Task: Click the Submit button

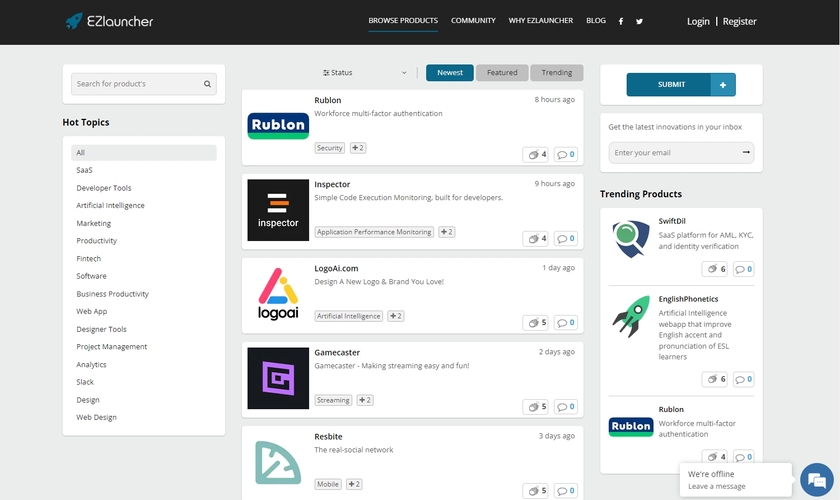Action: pyautogui.click(x=681, y=85)
